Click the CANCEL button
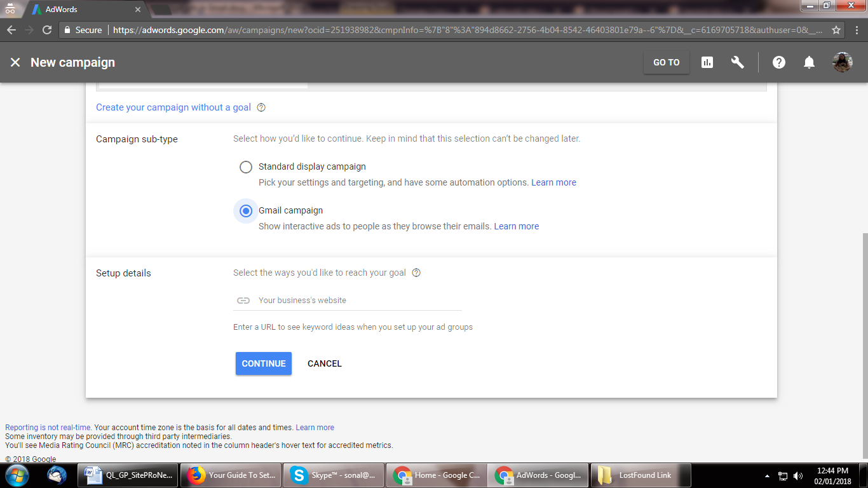868x488 pixels. (325, 363)
